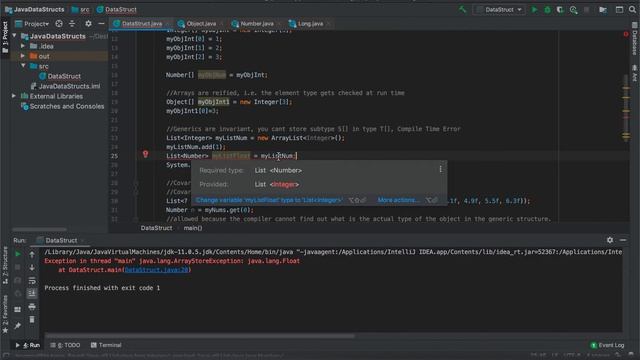The image size is (640, 360).
Task: Toggle the TODO tool window button
Action: pos(65,345)
